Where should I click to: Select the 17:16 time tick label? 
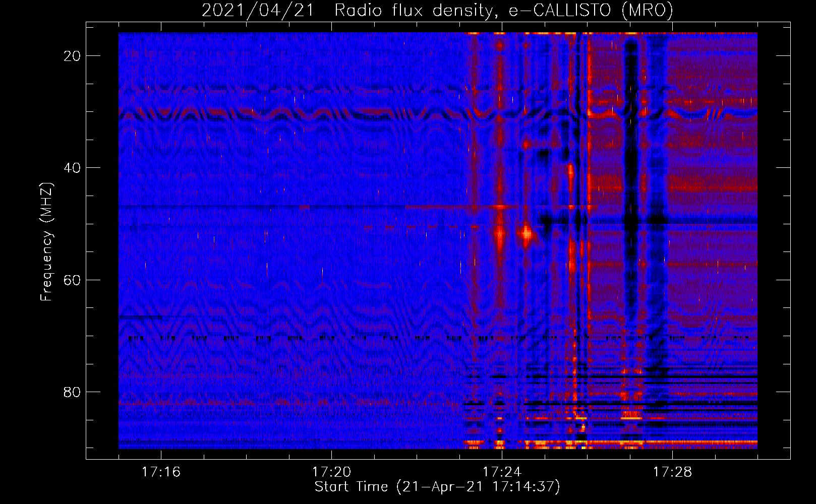[161, 472]
